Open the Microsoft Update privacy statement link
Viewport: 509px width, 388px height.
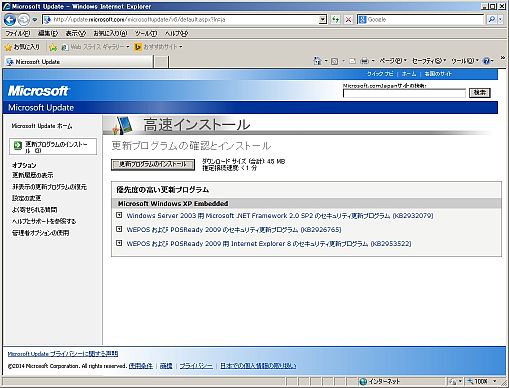coord(63,354)
